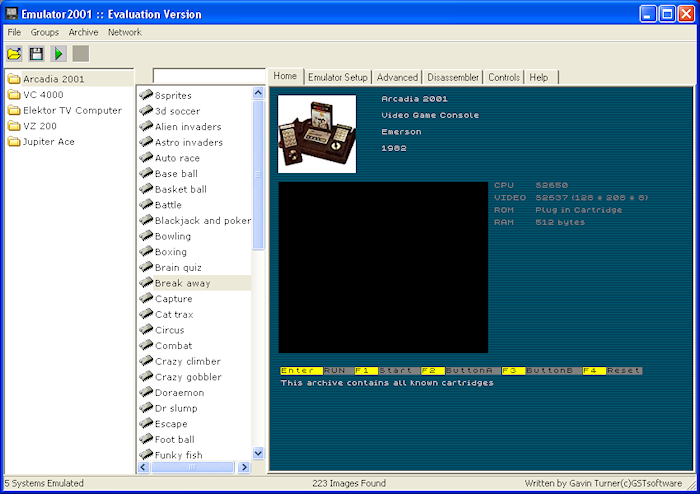This screenshot has width=700, height=494.
Task: Click the save floppy disk toolbar icon
Action: coord(36,54)
